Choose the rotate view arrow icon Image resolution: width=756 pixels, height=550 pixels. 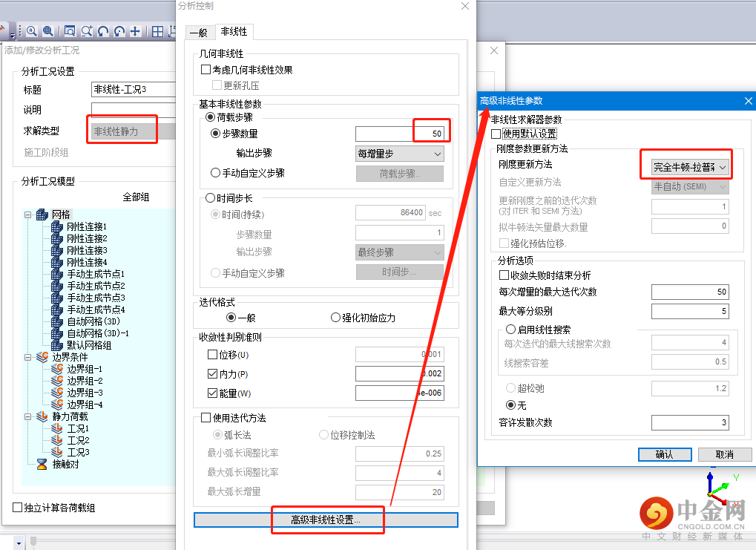pyautogui.click(x=102, y=31)
